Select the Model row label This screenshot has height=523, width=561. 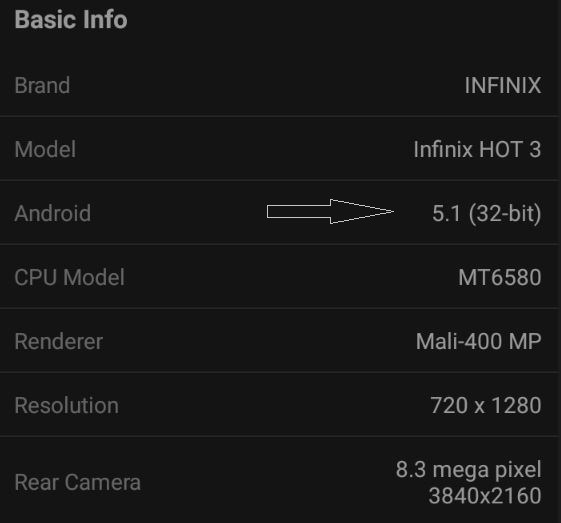pyautogui.click(x=45, y=149)
